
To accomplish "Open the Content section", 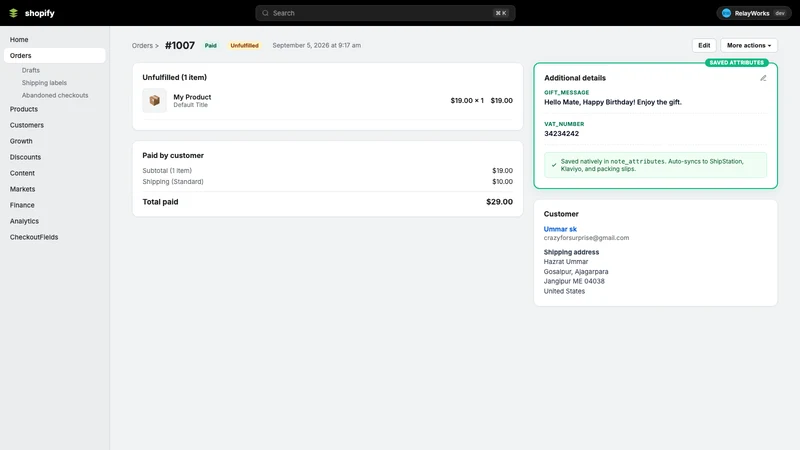I will tap(22, 173).
